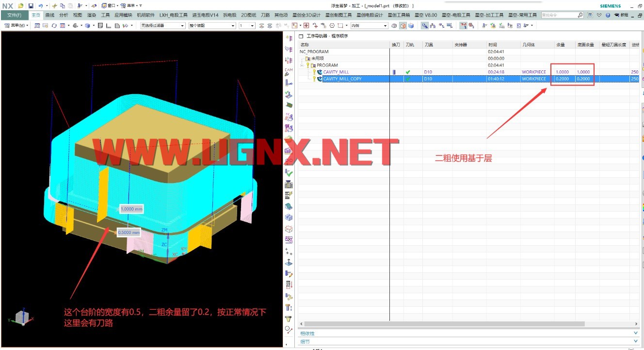Click the 0.5000 mm dimension label

(x=129, y=232)
